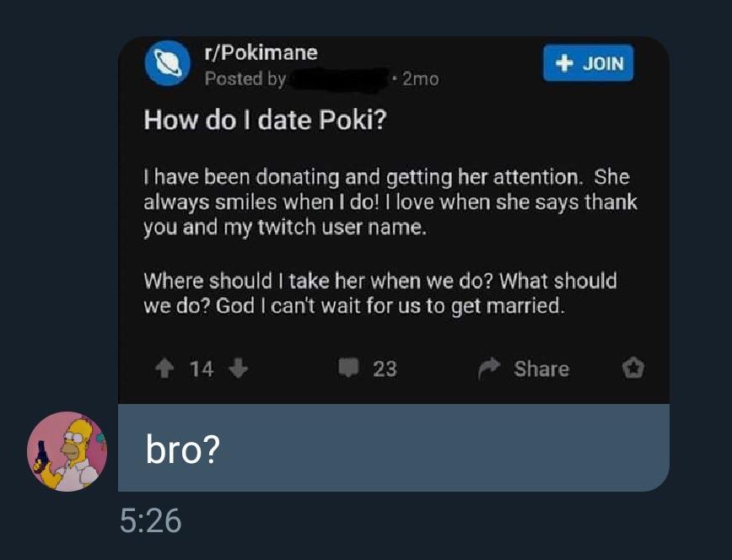Click the redacted poster username

[339, 79]
